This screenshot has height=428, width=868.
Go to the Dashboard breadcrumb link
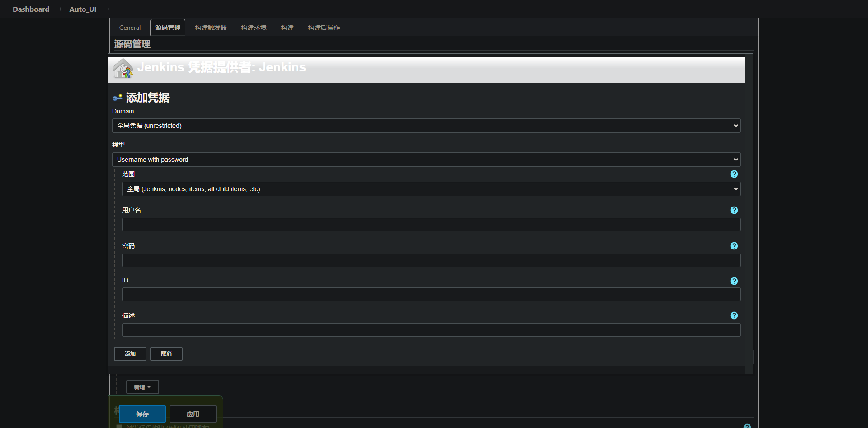tap(31, 9)
